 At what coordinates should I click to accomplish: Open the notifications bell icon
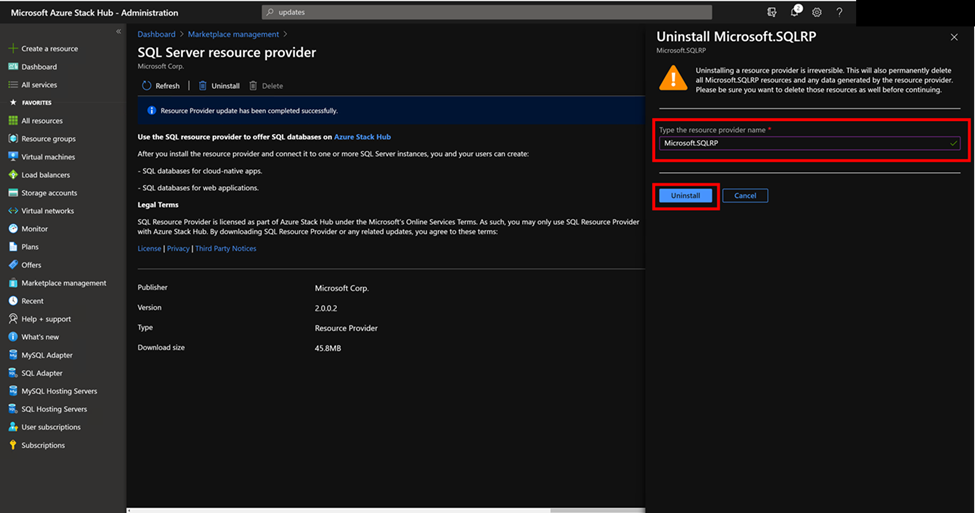pyautogui.click(x=795, y=12)
